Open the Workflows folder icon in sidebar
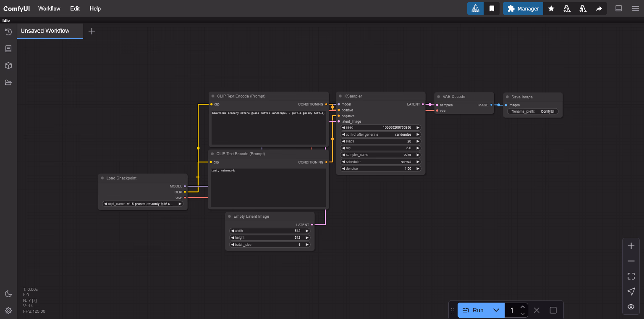 point(8,82)
